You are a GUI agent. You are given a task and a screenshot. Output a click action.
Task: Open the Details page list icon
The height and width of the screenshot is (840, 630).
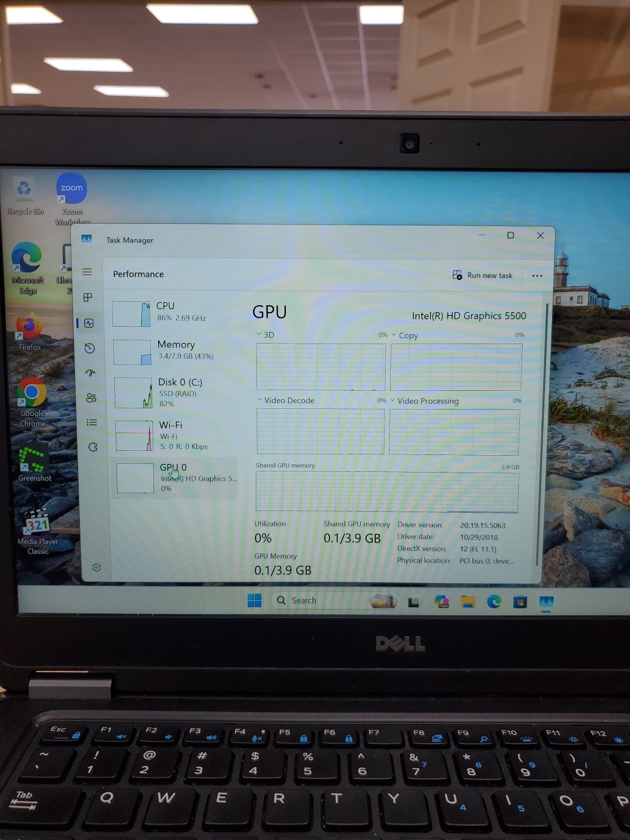pyautogui.click(x=92, y=422)
